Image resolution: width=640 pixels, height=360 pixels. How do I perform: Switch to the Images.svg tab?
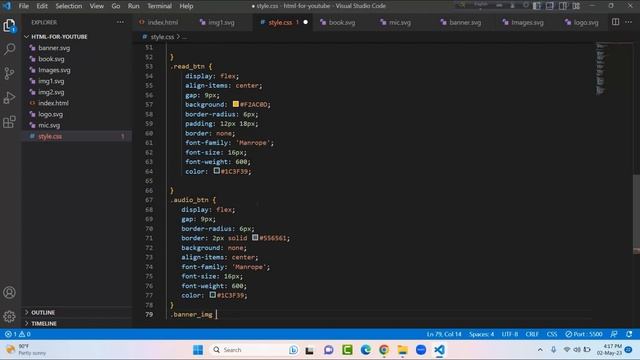point(527,22)
